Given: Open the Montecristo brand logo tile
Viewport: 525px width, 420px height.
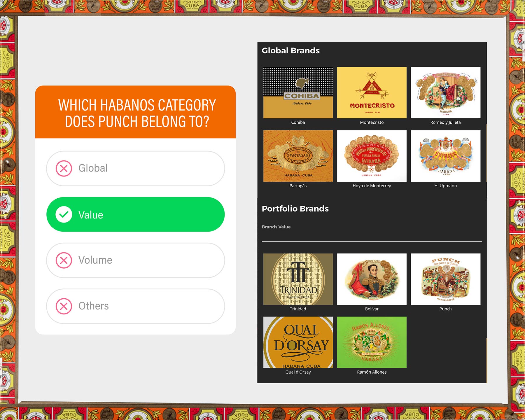Looking at the screenshot, I should [x=372, y=93].
